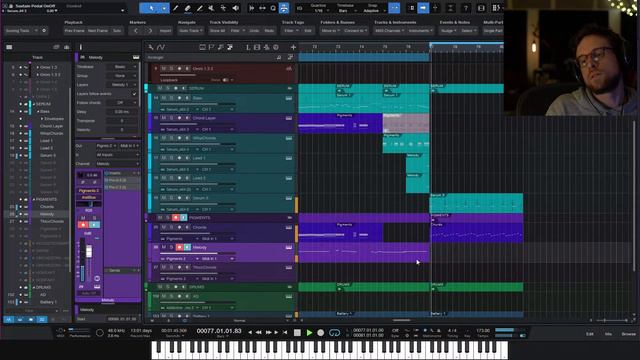Click the Prev Frame button
The image size is (640, 360).
(74, 31)
